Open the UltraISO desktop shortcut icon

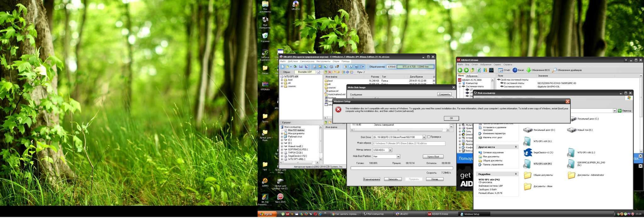(295, 4)
